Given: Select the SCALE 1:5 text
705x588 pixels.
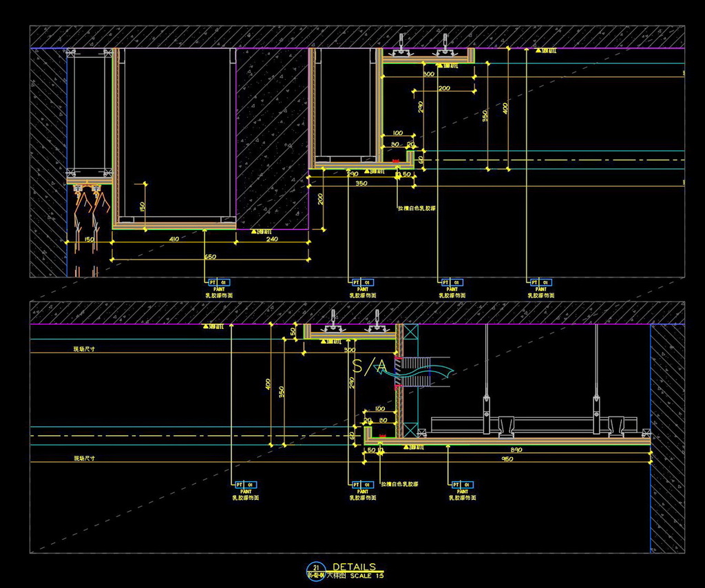Looking at the screenshot, I should (367, 576).
